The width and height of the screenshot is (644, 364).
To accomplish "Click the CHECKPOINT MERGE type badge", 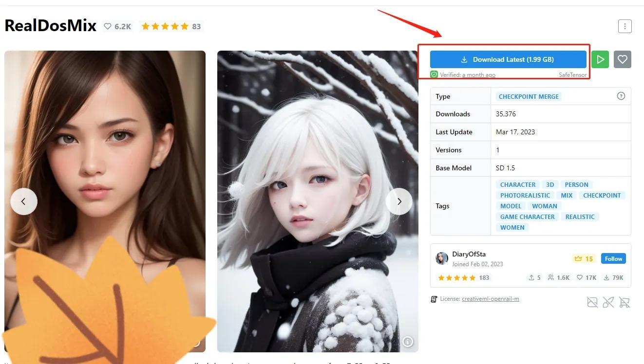I will coord(529,96).
